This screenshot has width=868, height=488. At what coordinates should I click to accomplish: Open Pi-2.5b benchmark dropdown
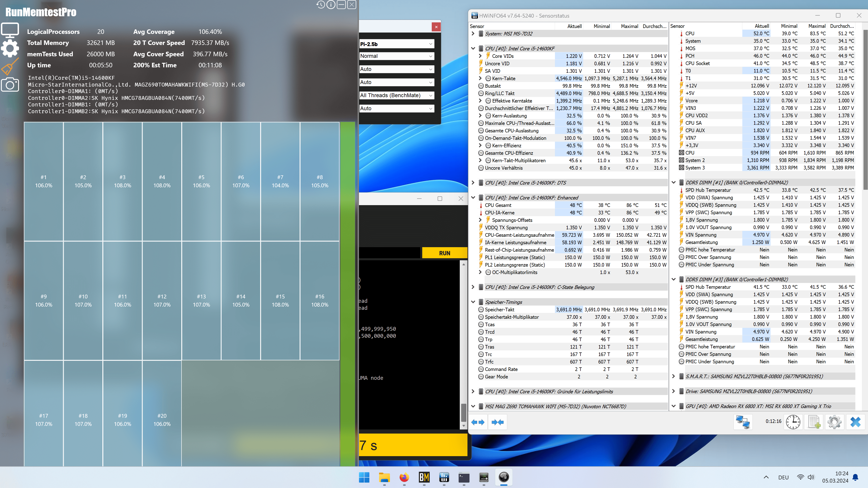click(x=397, y=44)
